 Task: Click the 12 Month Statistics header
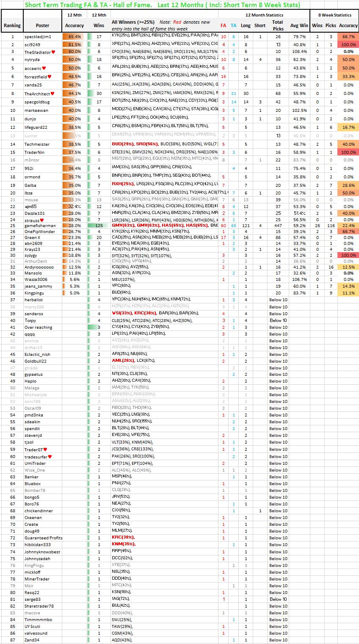265,15
